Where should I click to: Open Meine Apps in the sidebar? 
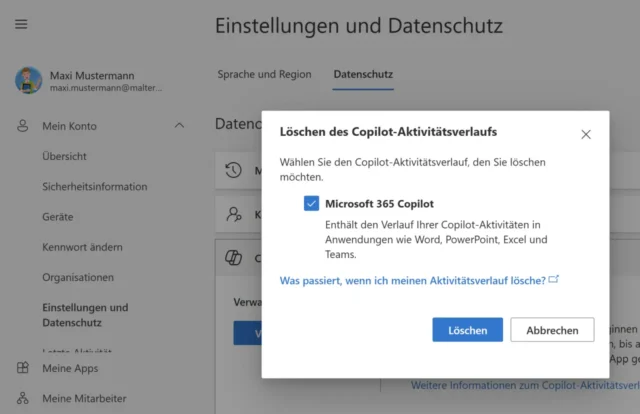click(x=70, y=368)
